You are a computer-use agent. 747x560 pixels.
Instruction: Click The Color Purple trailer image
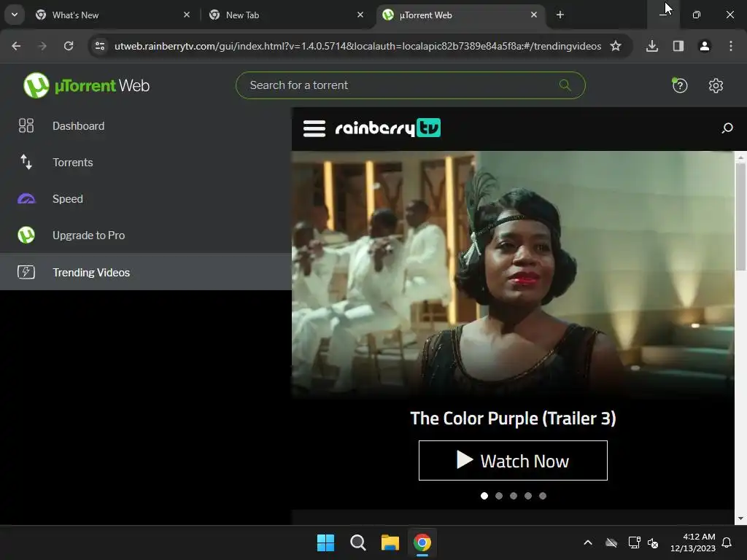tap(513, 274)
